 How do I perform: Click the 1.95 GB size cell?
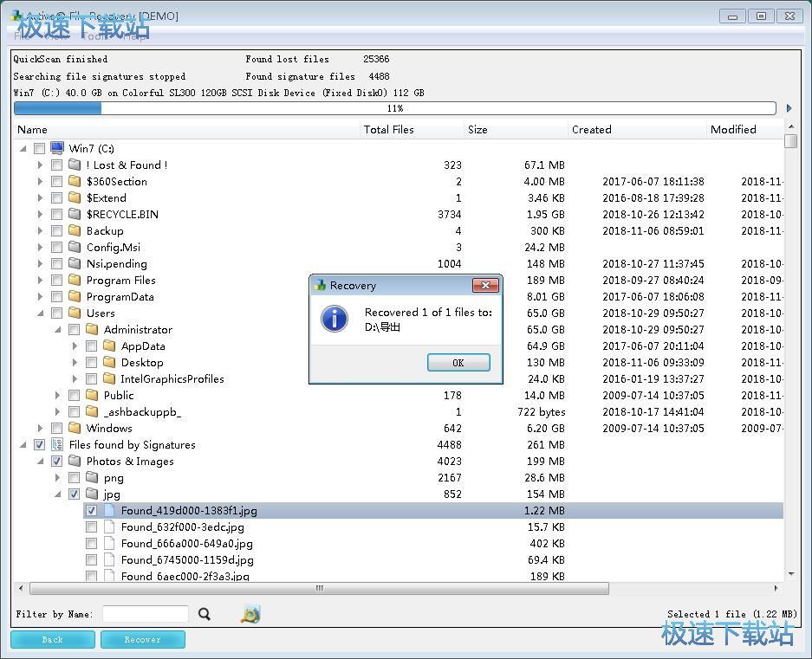pos(545,214)
